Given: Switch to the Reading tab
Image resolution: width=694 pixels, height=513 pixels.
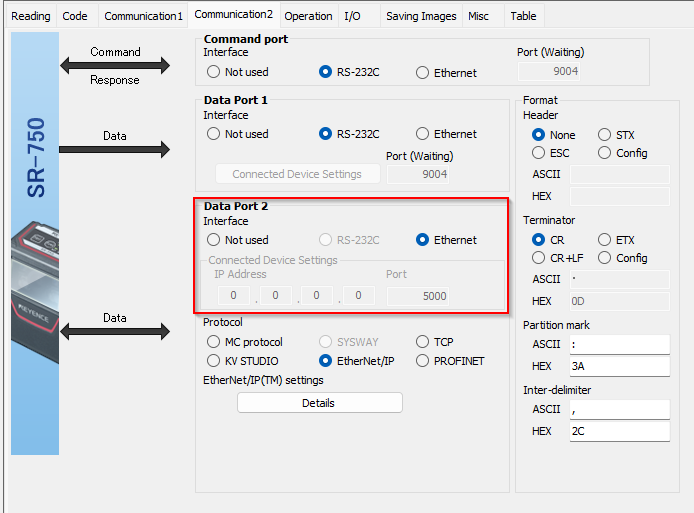Looking at the screenshot, I should click(31, 16).
